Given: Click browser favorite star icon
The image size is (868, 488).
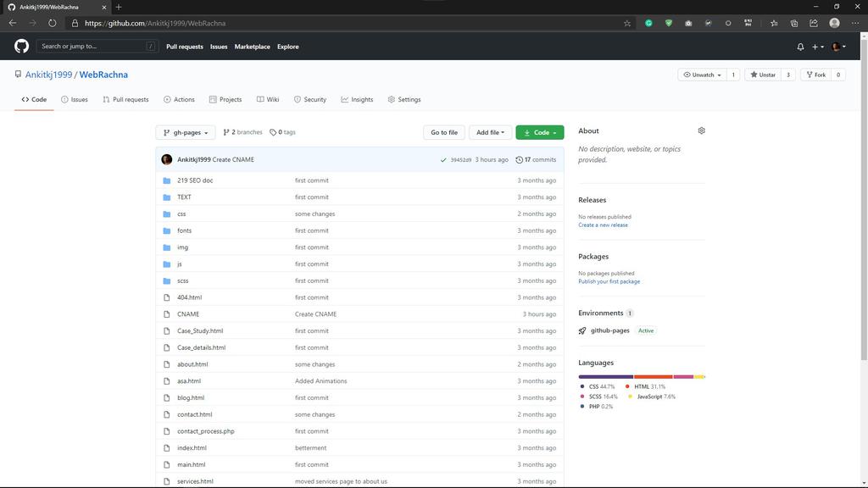Looking at the screenshot, I should [627, 23].
